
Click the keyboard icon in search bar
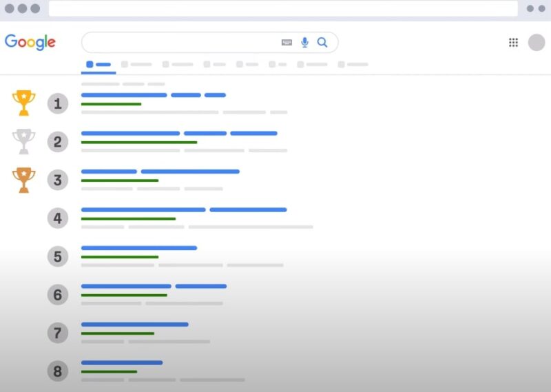(x=287, y=43)
